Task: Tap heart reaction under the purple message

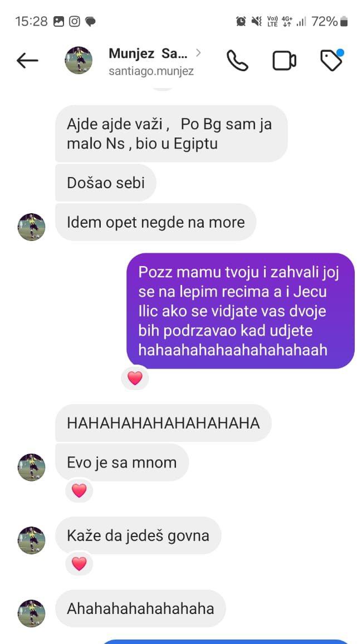Action: coord(135,377)
